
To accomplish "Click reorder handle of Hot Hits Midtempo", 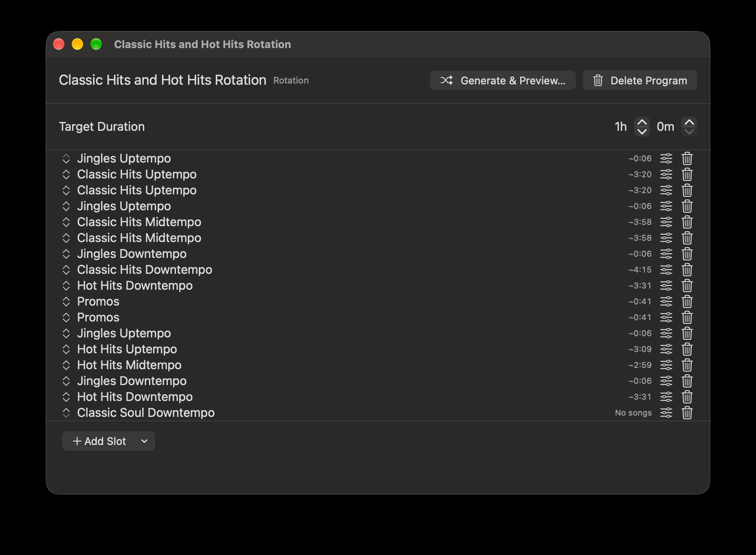I will click(66, 365).
